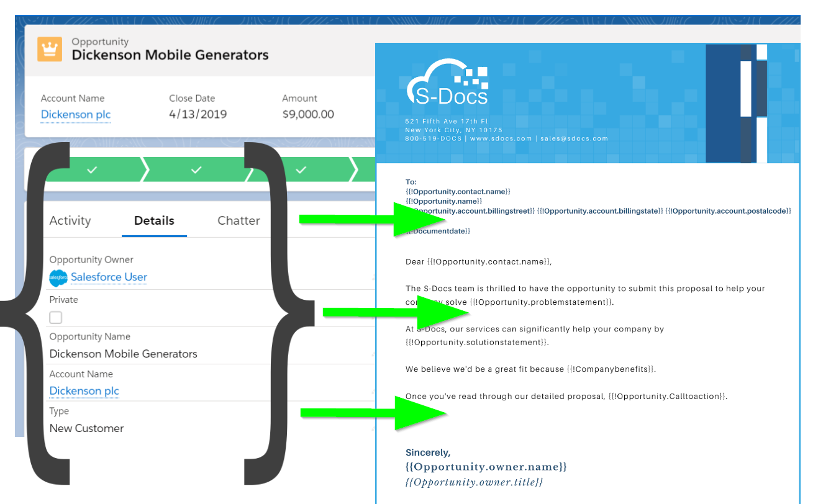Select the third green checkmark stage
Screen dimensions: 818x504
pyautogui.click(x=301, y=169)
